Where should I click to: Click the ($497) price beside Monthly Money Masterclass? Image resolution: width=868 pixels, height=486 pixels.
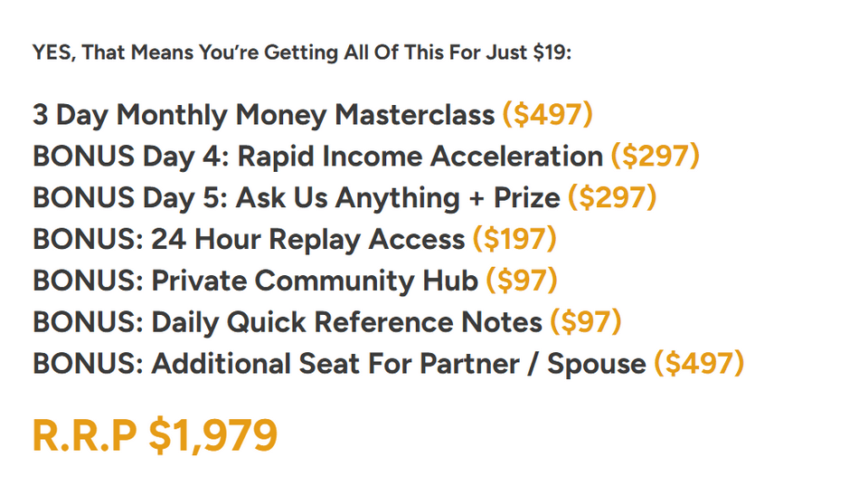(x=548, y=115)
